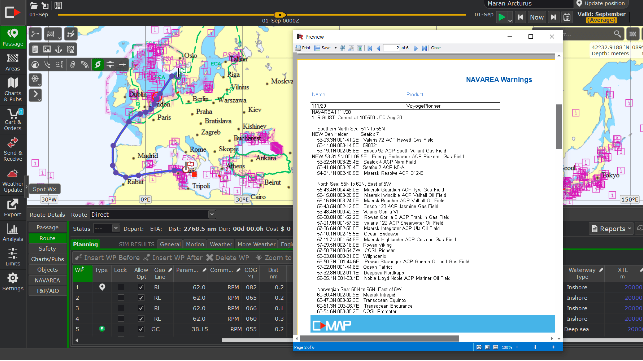
Task: Open the Areas module in the sidebar
Action: 13,62
